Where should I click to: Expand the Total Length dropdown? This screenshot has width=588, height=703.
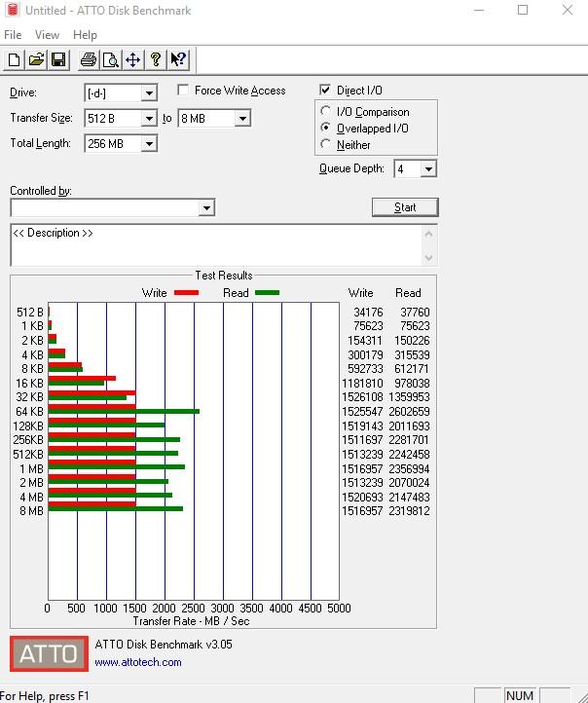(149, 144)
